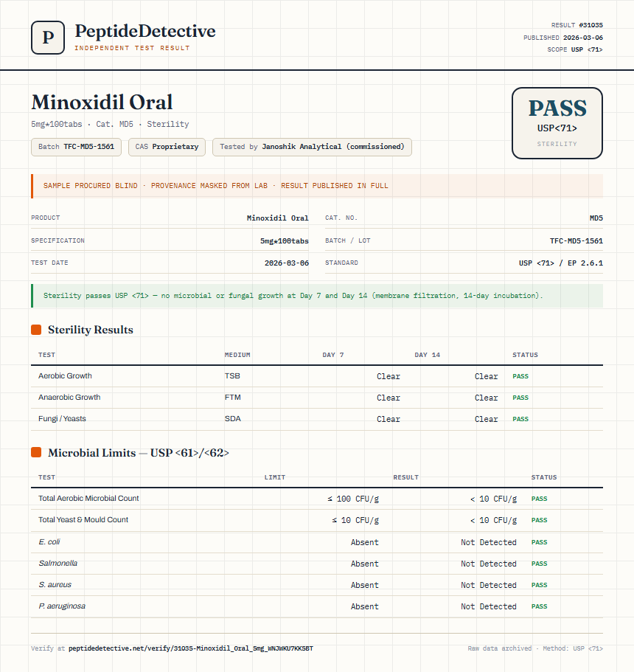Click the PRODUCT value Minoxidil Oral
The image size is (634, 672).
click(x=278, y=218)
